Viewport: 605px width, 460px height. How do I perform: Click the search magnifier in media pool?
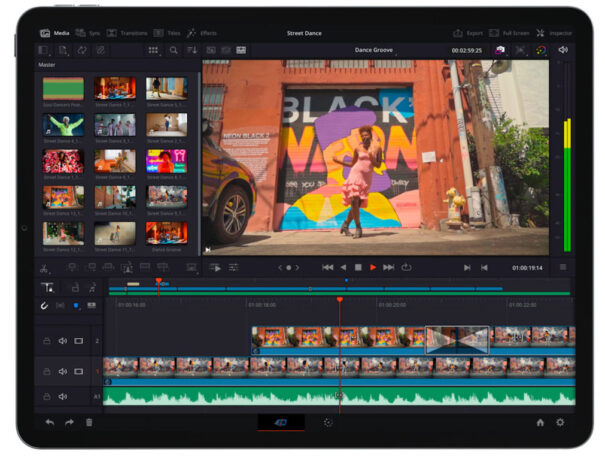pos(173,49)
